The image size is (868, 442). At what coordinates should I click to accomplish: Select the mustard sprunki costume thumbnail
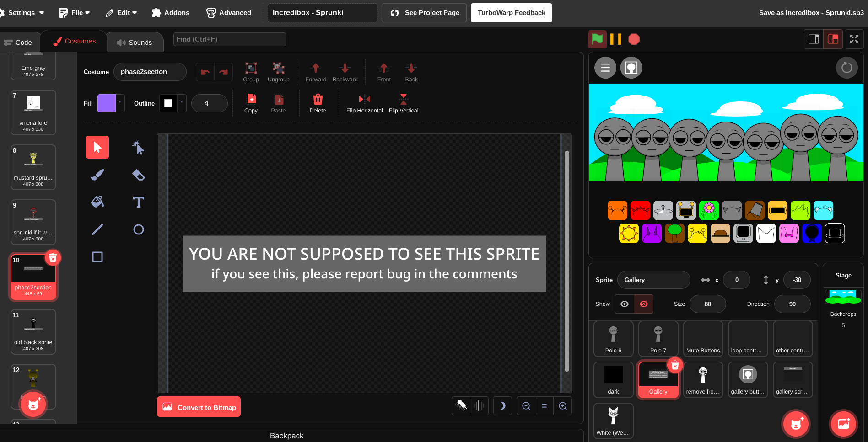33,167
